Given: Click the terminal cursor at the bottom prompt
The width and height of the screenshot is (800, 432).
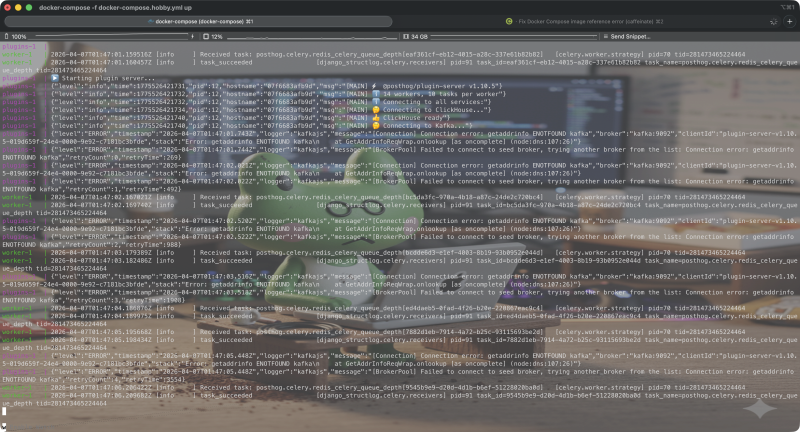Looking at the screenshot, I should click(4, 411).
